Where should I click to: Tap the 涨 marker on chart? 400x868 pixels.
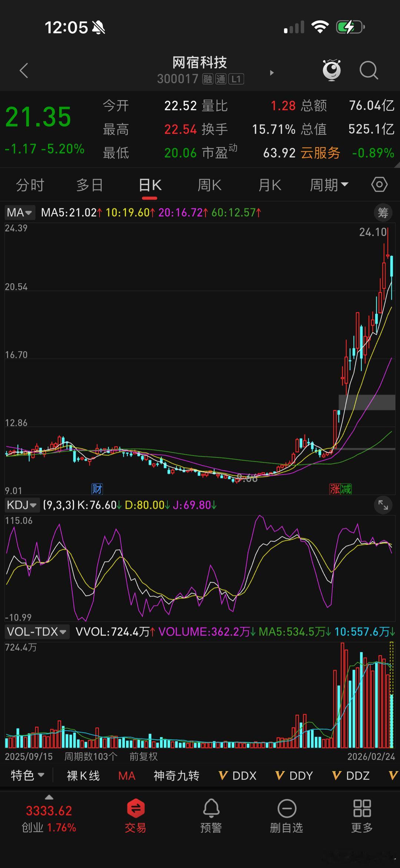[335, 489]
